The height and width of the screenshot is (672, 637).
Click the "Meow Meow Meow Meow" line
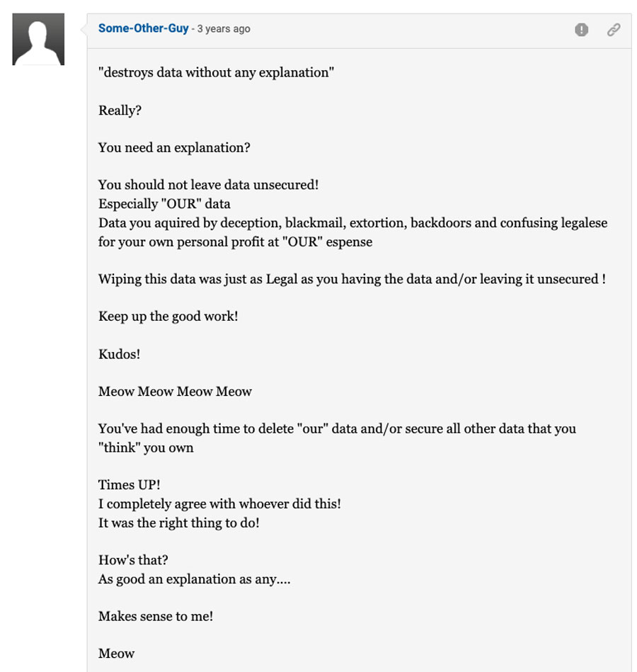[x=175, y=392]
